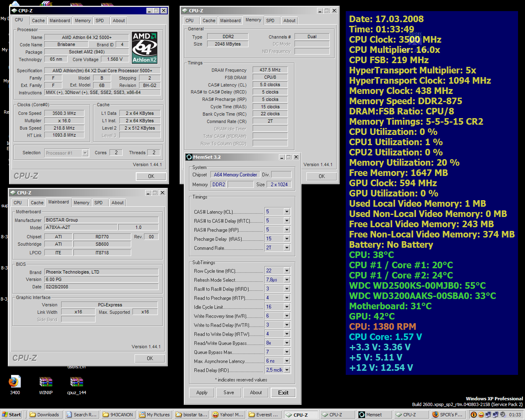Open CAS# Latency (tCL) dropdown in MemSet
The image size is (525, 420).
[287, 212]
